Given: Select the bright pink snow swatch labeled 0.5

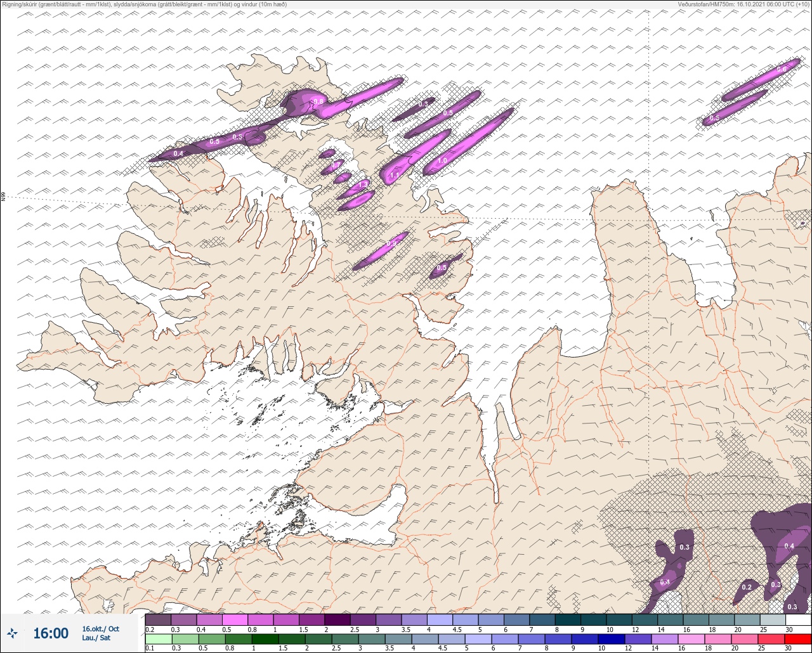Looking at the screenshot, I should click(x=235, y=619).
